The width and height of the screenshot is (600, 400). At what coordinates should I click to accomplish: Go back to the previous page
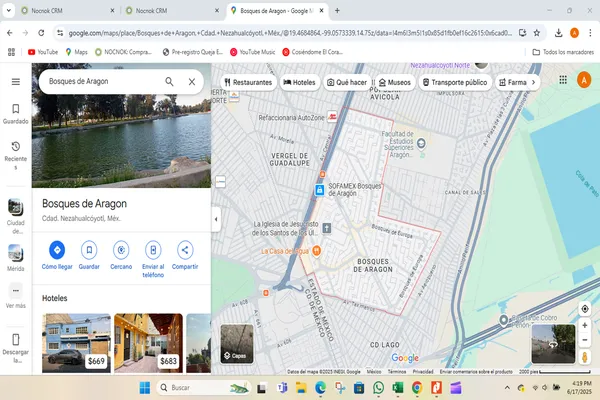pos(10,33)
